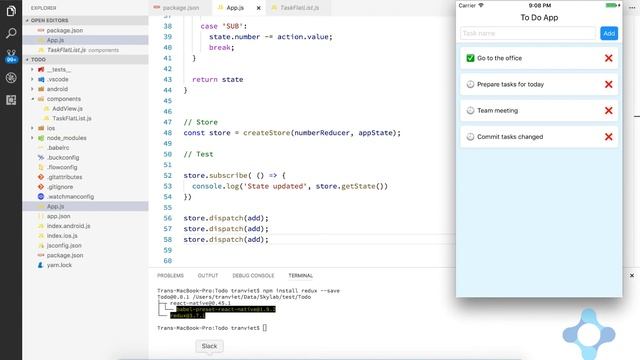Mark 'Team meeting' as done

coord(470,110)
